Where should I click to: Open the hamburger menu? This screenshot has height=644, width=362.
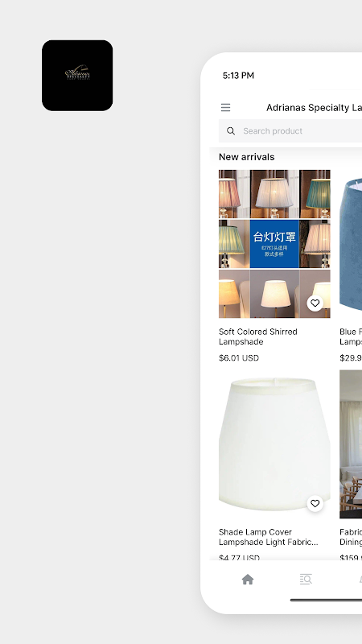tap(225, 108)
